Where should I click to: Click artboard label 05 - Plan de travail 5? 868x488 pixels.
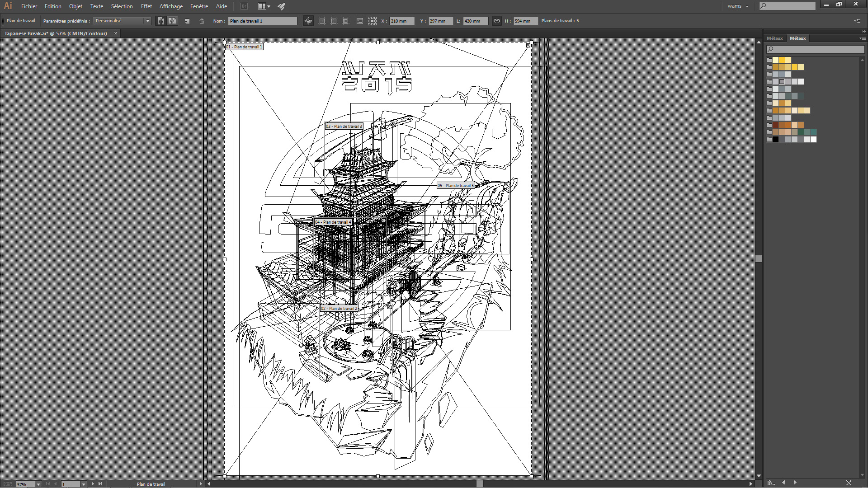455,185
